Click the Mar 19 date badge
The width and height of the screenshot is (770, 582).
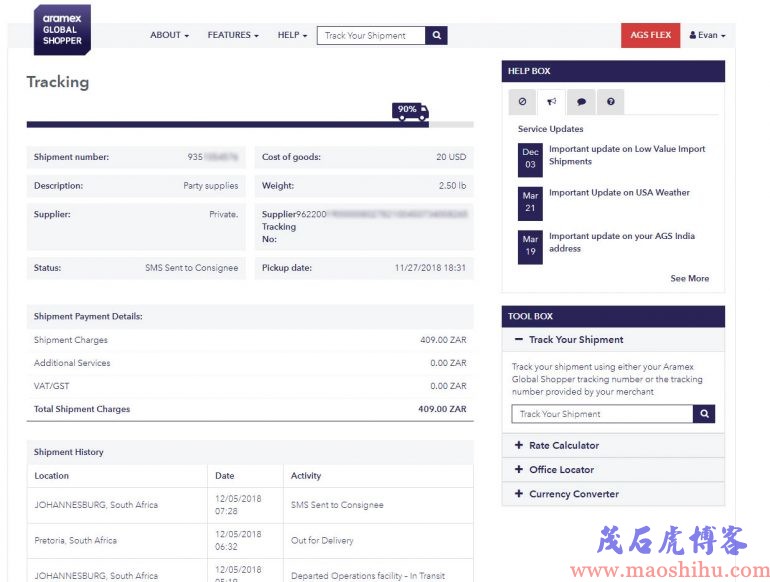530,247
